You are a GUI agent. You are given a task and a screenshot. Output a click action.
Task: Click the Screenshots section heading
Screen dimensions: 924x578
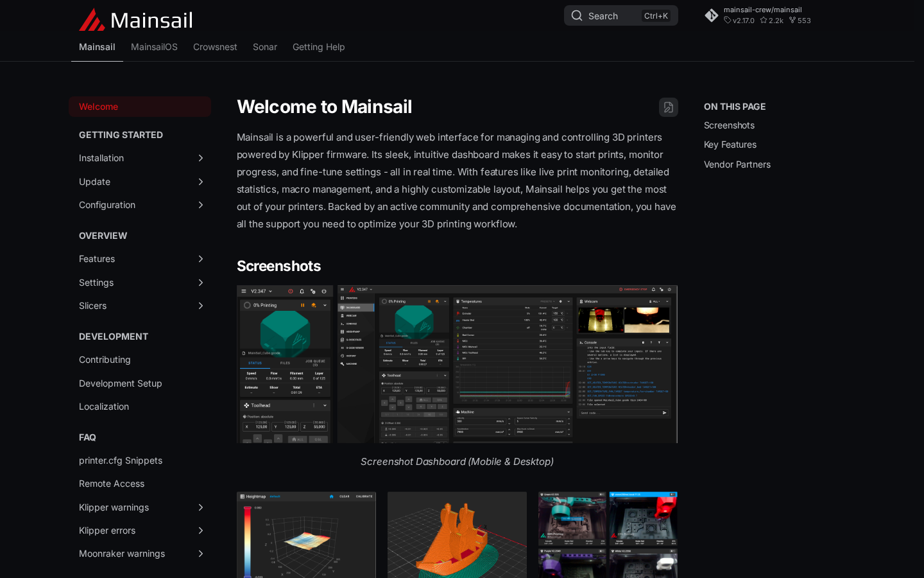(278, 266)
